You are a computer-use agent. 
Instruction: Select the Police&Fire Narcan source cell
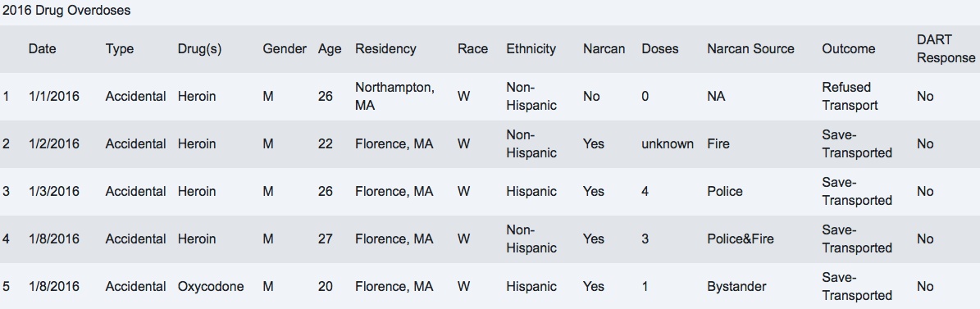(x=740, y=239)
